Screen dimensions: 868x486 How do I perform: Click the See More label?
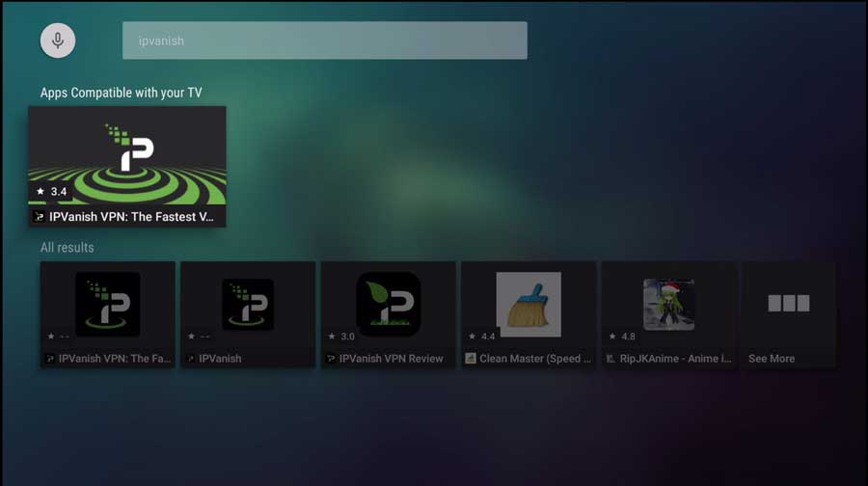(x=772, y=359)
